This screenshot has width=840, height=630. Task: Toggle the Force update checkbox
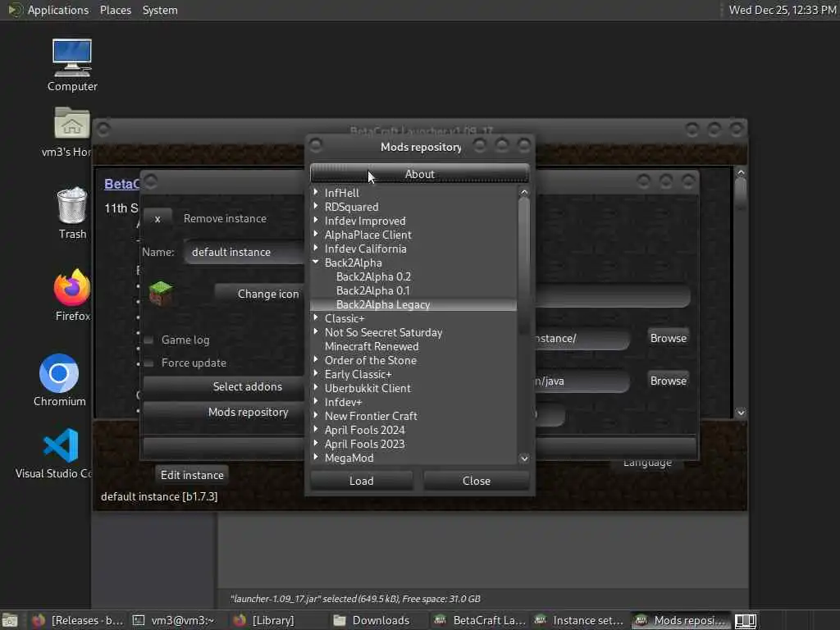(x=149, y=363)
